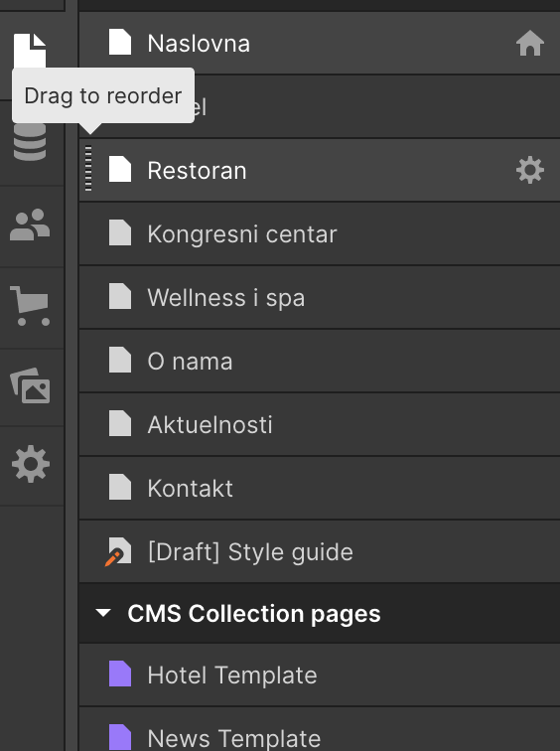Open the sidebar Settings gear icon
Viewport: 560px width, 751px height.
click(30, 464)
